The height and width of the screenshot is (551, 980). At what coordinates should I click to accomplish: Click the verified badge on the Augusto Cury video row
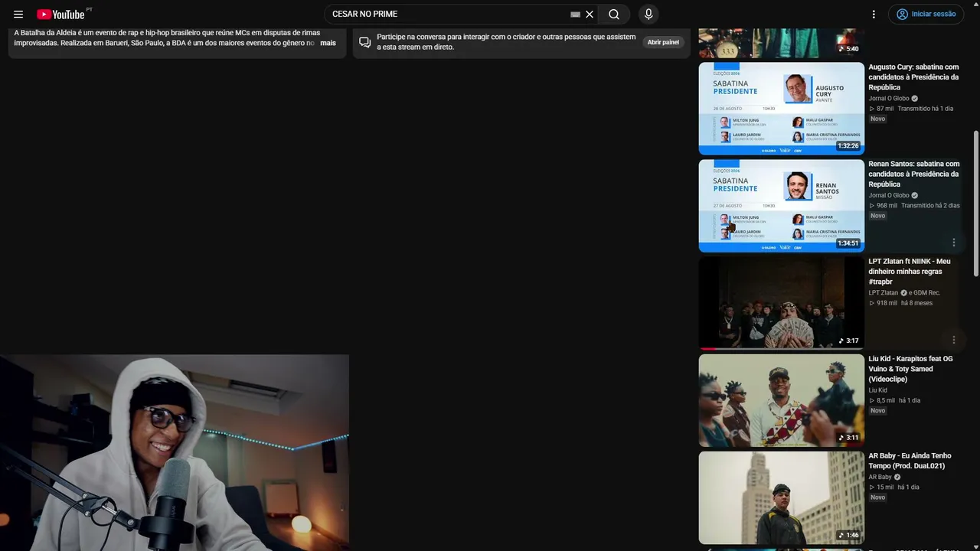click(x=915, y=98)
